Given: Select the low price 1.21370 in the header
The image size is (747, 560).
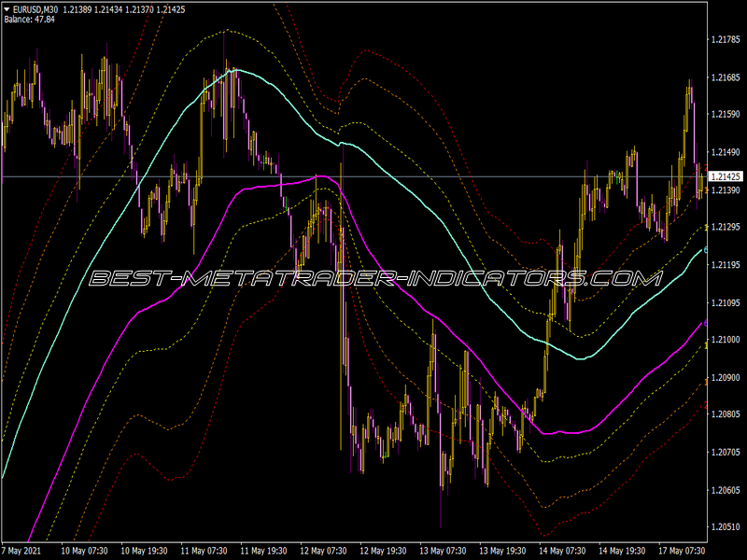Looking at the screenshot, I should (139, 9).
